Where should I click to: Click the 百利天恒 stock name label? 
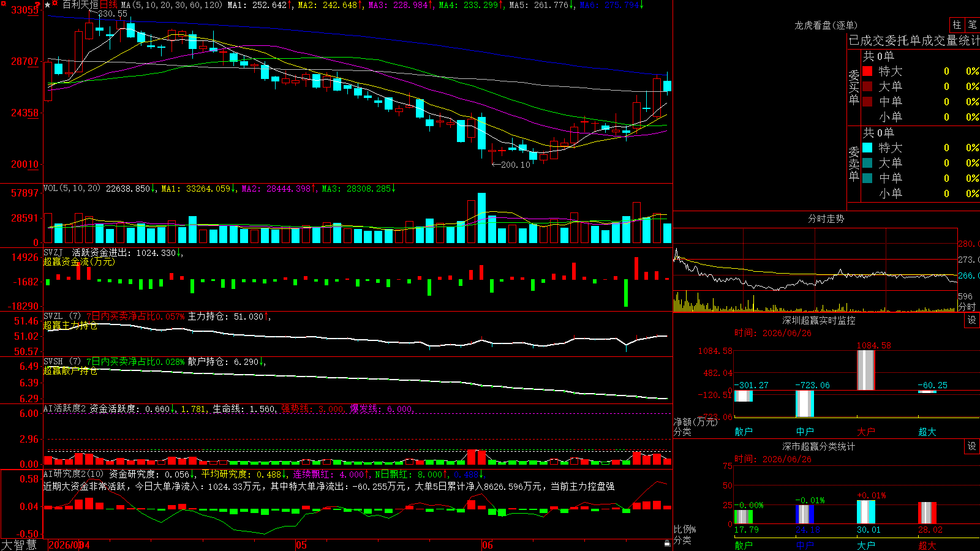click(x=80, y=4)
